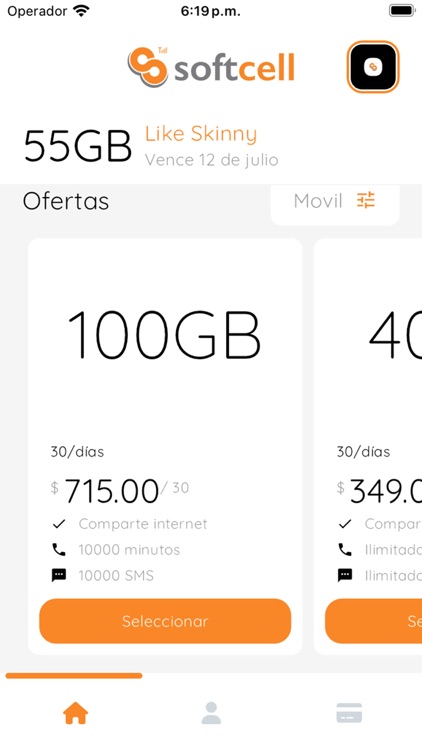This screenshot has height=750, width=422.
Task: Tap the filter sliders icon beside Movil
Action: point(366,200)
